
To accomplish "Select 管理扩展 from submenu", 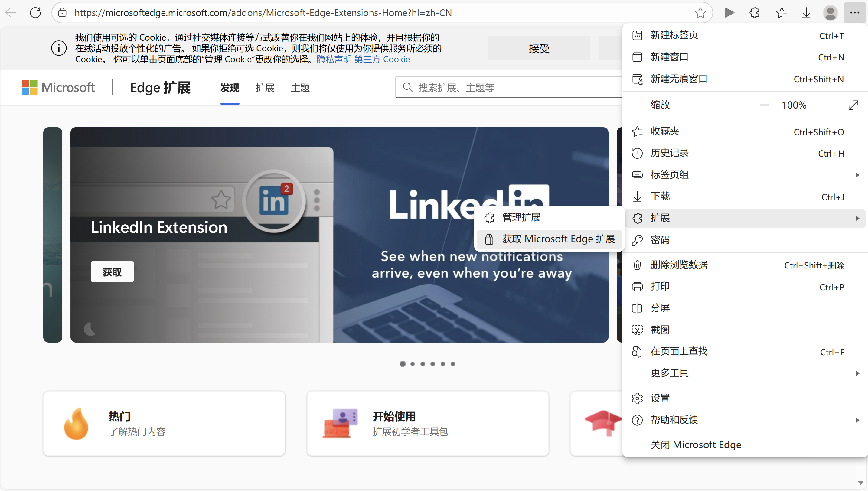I will point(521,217).
